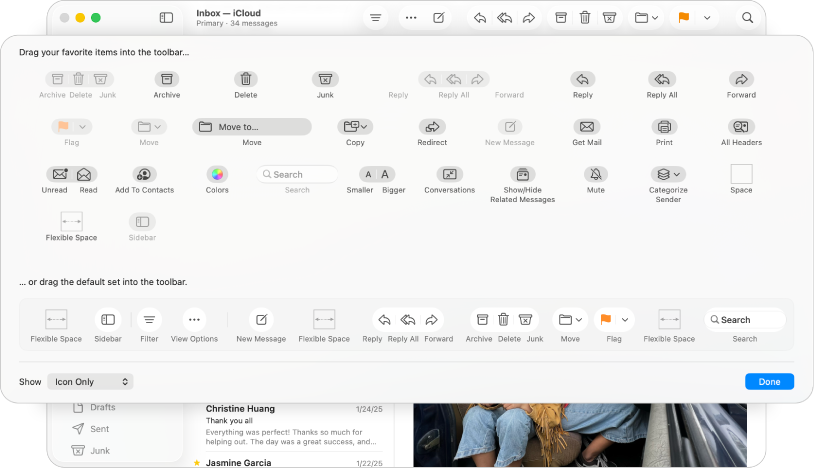Screen dimensions: 814x472
Task: Click the Done button
Action: (769, 382)
